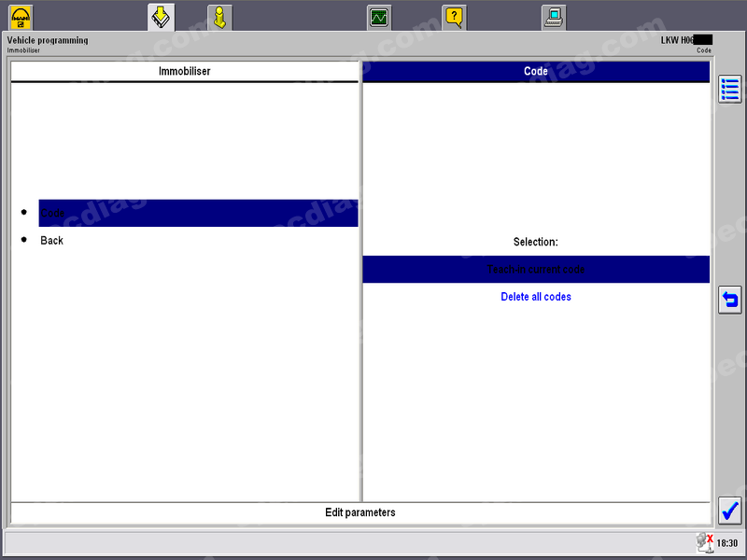This screenshot has width=747, height=560.
Task: Click the Edit parameters bar
Action: [x=360, y=512]
